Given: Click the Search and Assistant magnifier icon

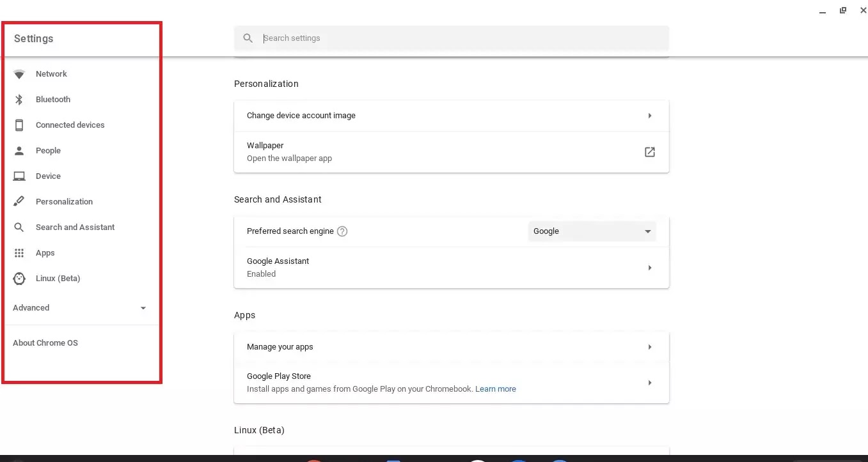Looking at the screenshot, I should (x=19, y=227).
